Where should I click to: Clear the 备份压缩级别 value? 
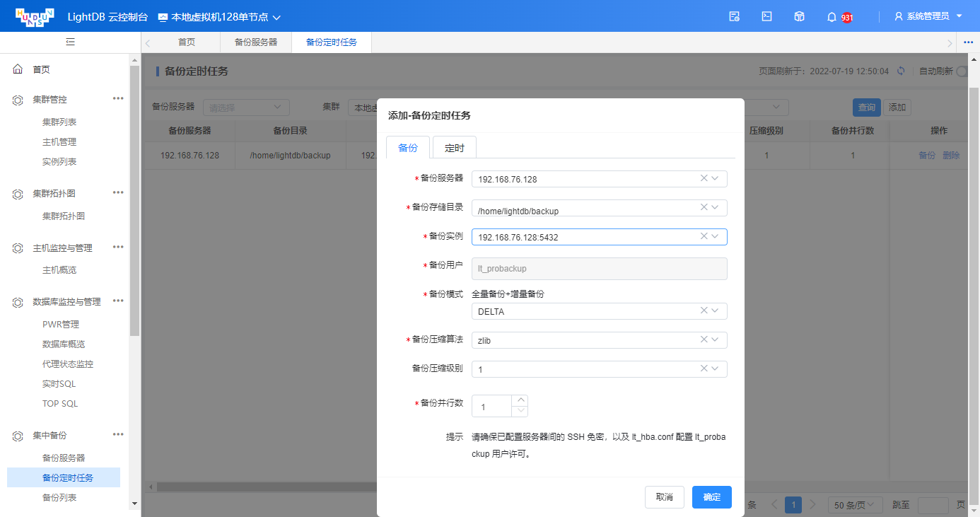[704, 368]
